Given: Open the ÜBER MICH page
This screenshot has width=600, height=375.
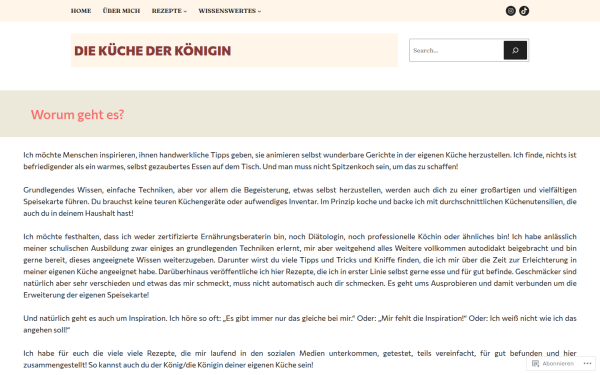Looking at the screenshot, I should 121,11.
